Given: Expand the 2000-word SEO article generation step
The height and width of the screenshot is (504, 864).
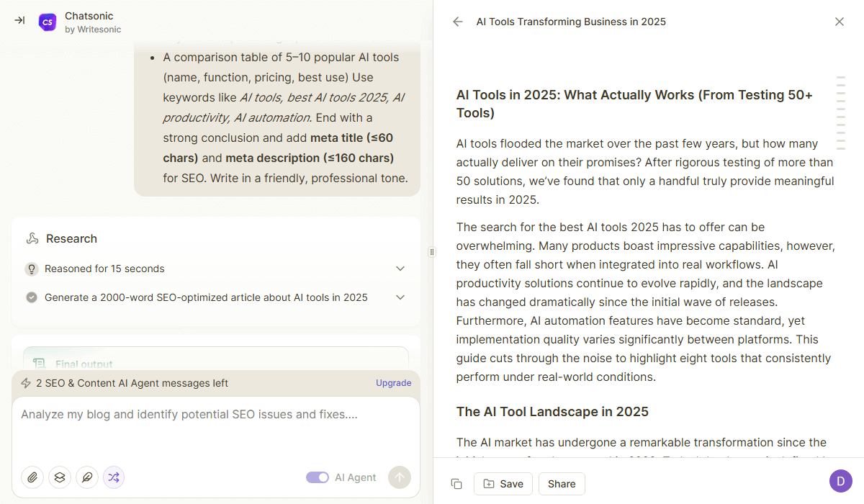Looking at the screenshot, I should coord(400,297).
